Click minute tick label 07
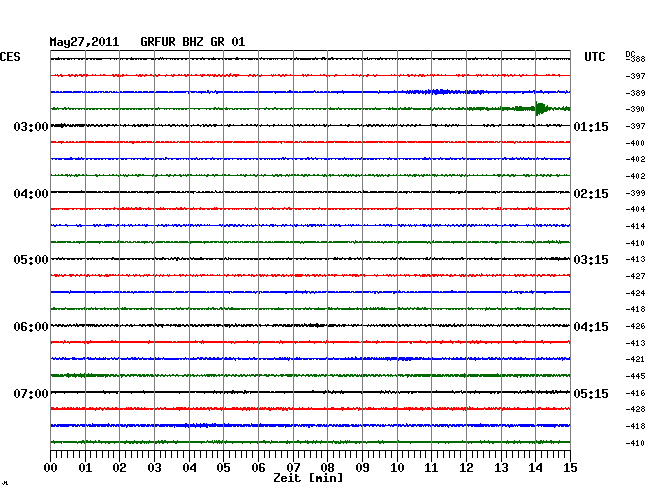The height and width of the screenshot is (494, 650). (293, 467)
